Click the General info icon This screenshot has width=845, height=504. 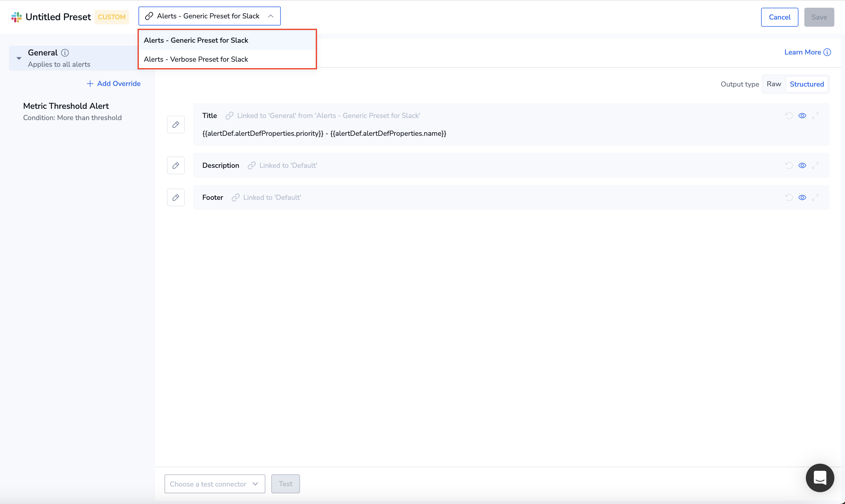[65, 53]
